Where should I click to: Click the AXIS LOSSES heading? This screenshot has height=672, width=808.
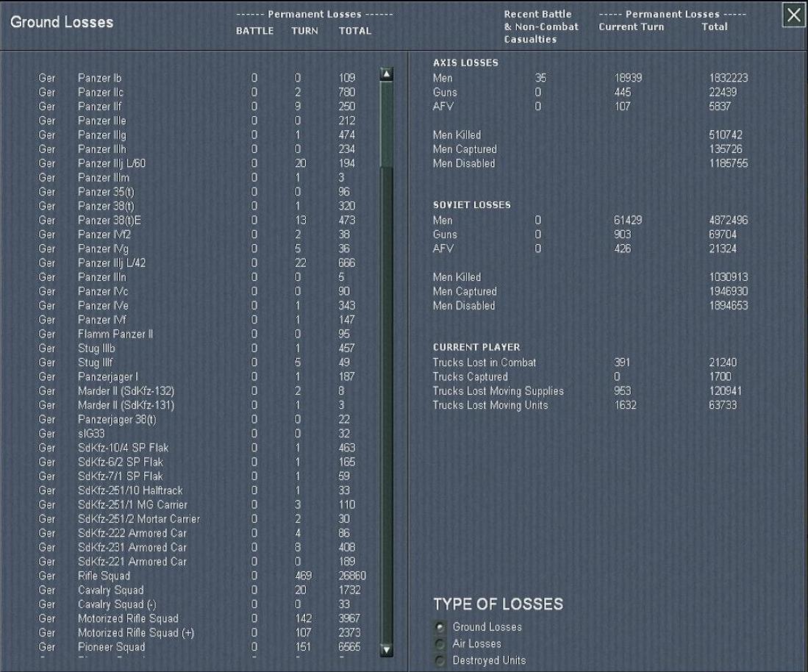[465, 62]
